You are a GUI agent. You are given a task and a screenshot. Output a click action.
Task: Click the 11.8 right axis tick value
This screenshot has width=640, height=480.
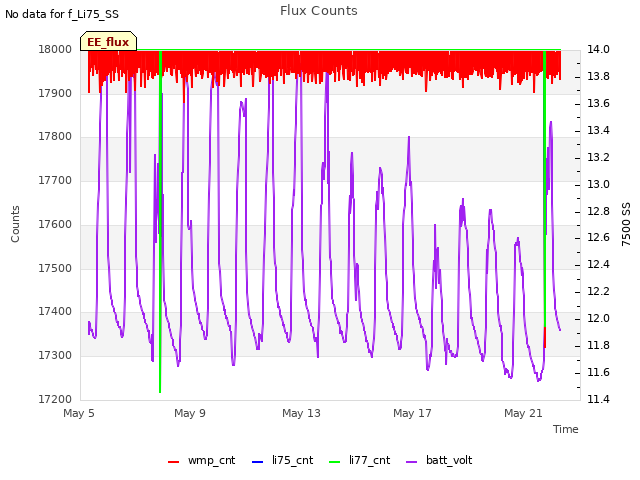point(598,345)
